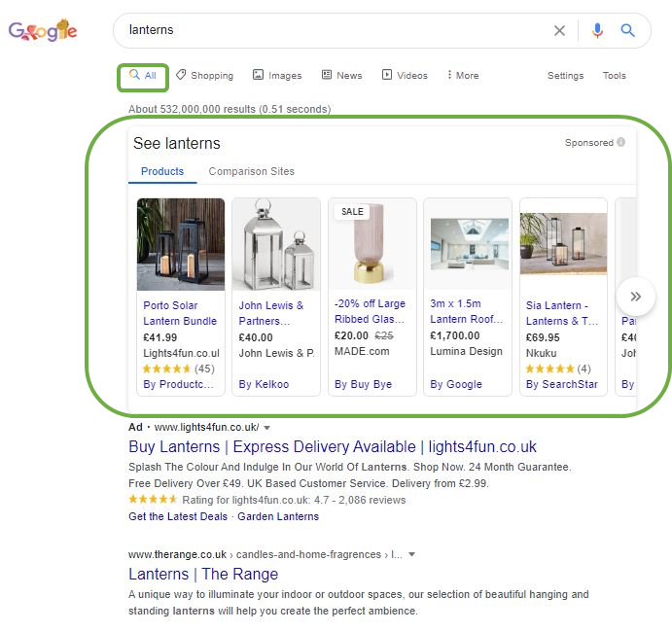Screen dimensions: 672x632
Task: Click the Nkuku seller name
Action: [542, 353]
